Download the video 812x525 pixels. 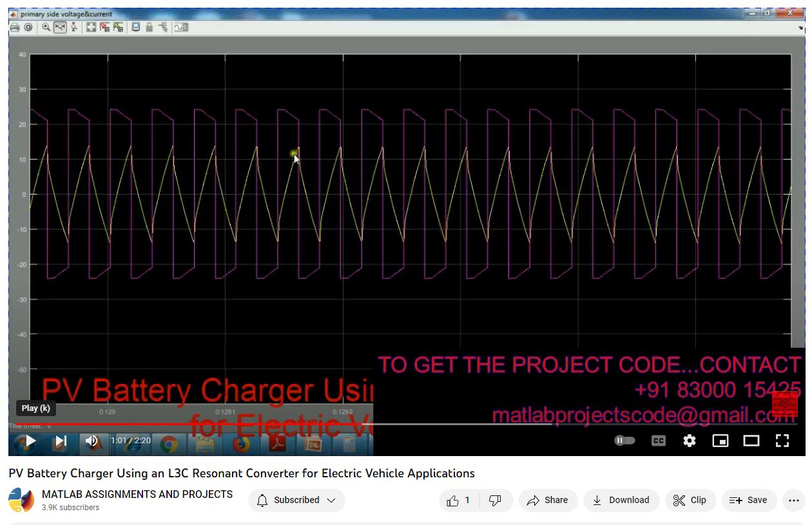pos(621,501)
